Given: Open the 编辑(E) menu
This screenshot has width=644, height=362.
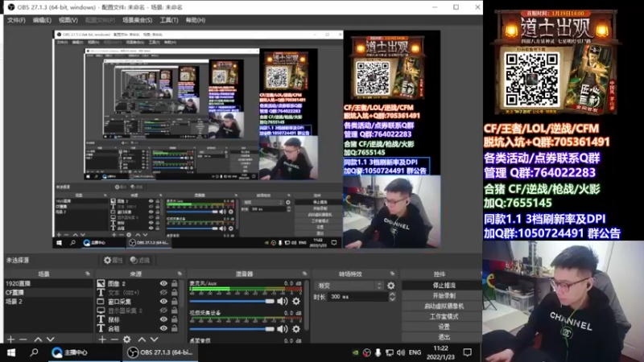Looking at the screenshot, I should (x=42, y=20).
